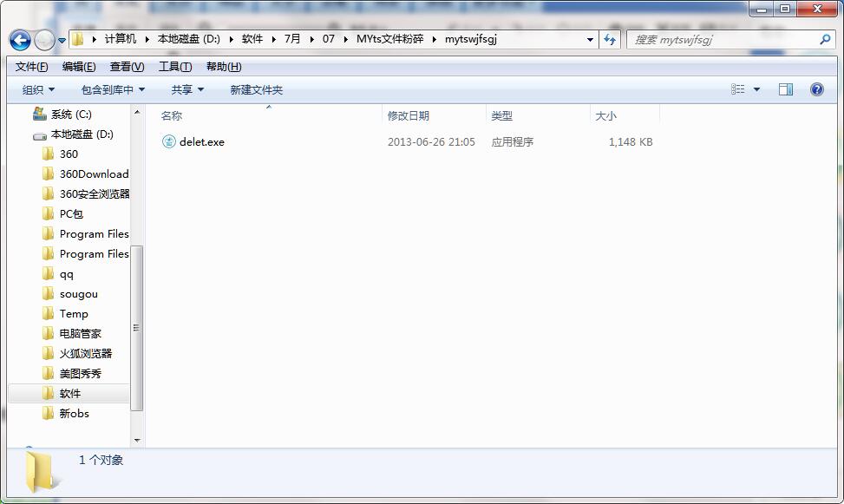Click 新建文件夹 toolbar button

coord(256,90)
